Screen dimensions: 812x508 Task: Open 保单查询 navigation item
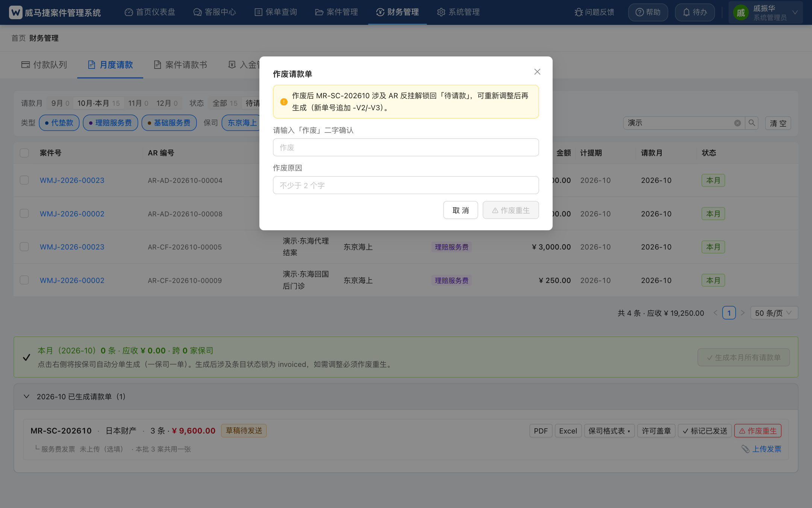click(276, 12)
